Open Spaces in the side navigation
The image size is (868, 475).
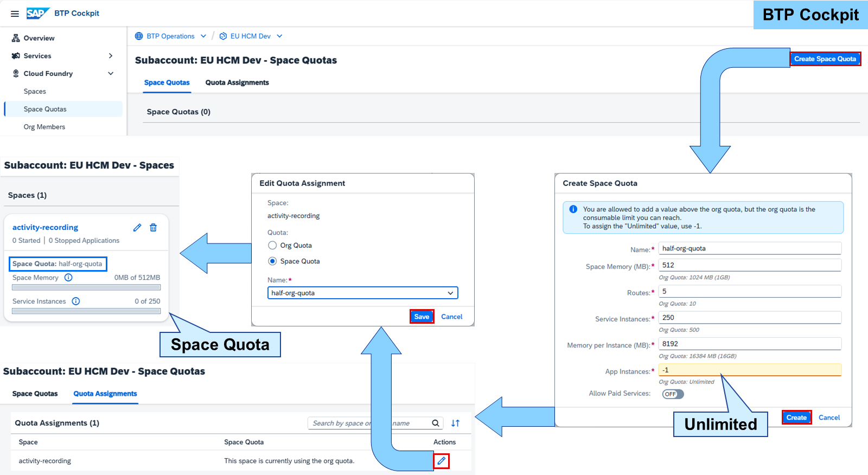35,92
